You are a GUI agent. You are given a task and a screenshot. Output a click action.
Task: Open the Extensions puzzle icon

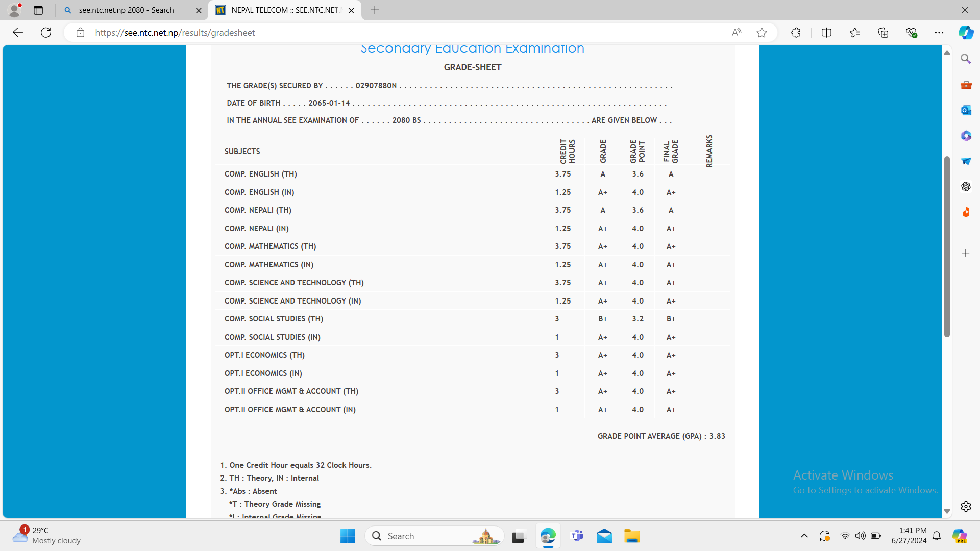(x=796, y=33)
